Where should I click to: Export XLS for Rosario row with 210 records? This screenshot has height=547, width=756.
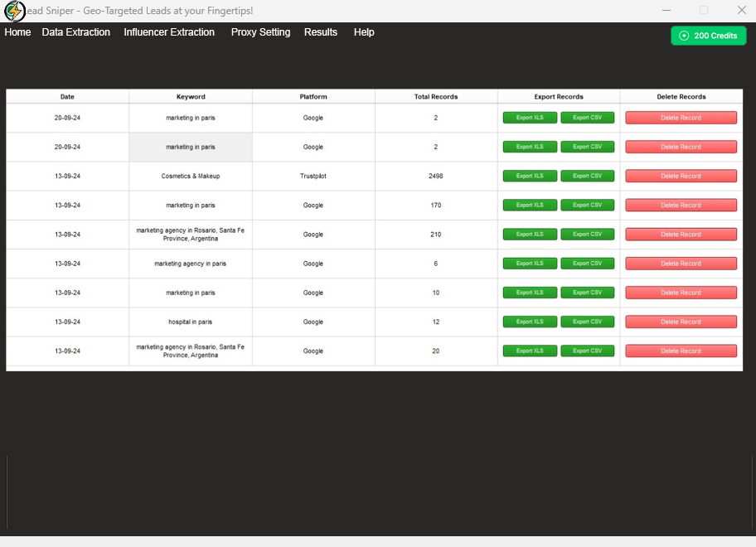[x=530, y=235]
